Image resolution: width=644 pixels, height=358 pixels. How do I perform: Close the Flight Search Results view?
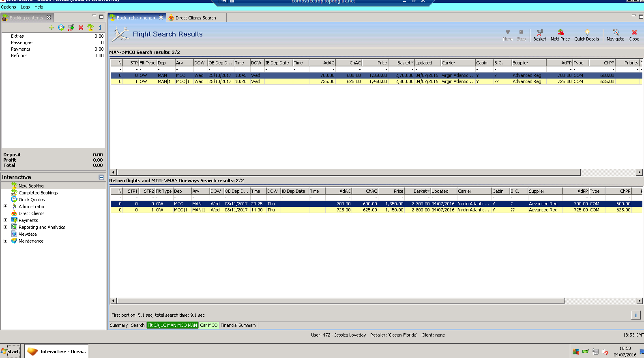pos(634,35)
